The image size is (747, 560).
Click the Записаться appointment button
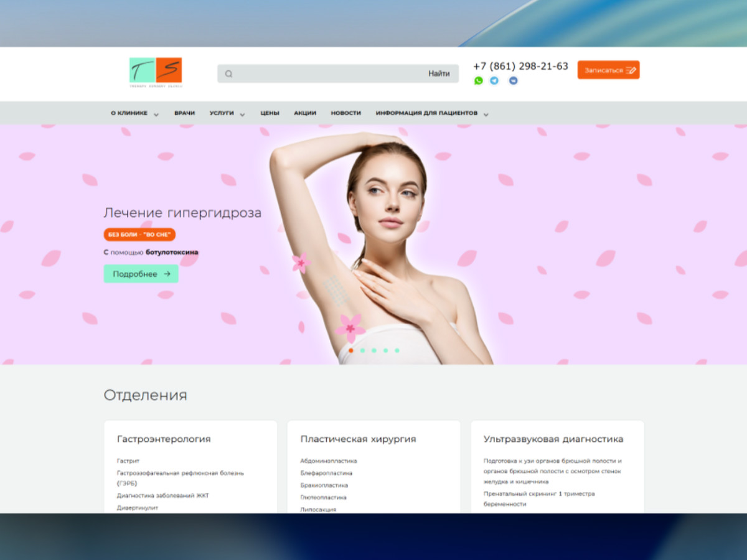(x=608, y=70)
